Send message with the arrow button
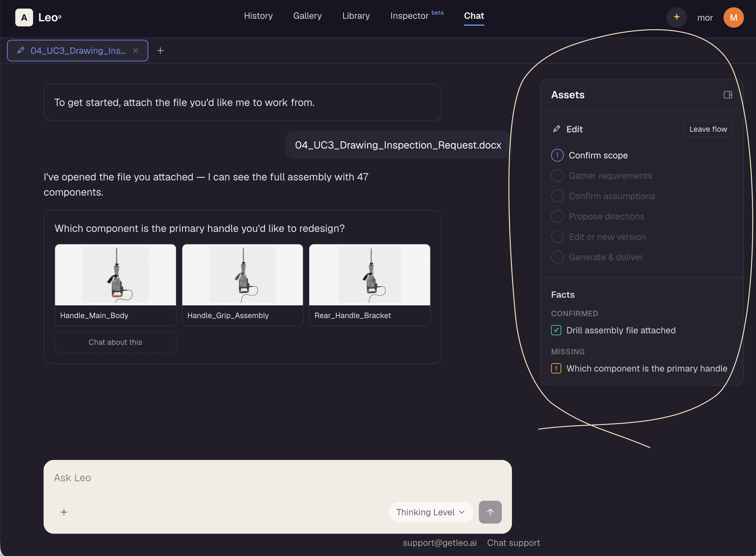The height and width of the screenshot is (556, 756). 490,512
